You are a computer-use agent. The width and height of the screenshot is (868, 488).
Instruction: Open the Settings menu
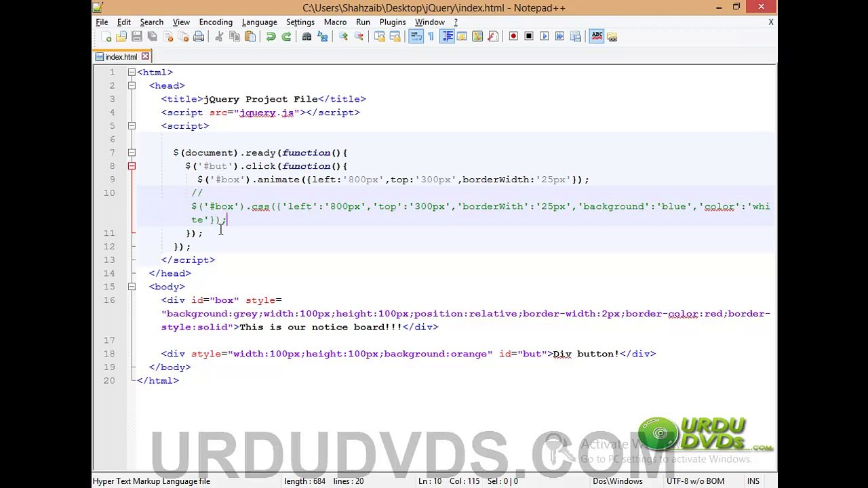pyautogui.click(x=300, y=22)
